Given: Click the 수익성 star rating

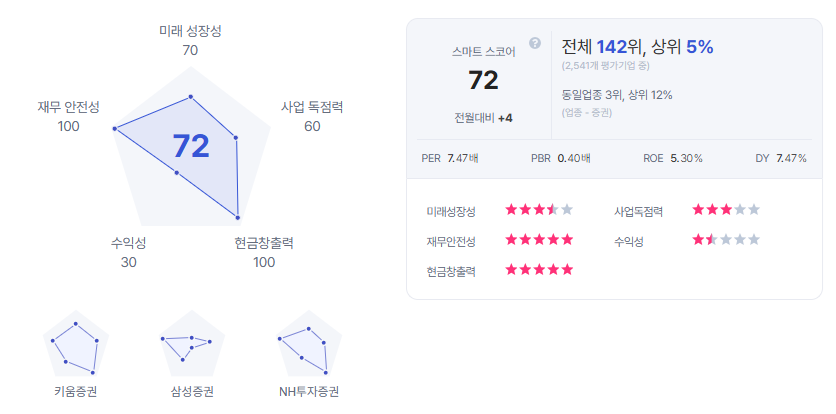Looking at the screenshot, I should [726, 240].
